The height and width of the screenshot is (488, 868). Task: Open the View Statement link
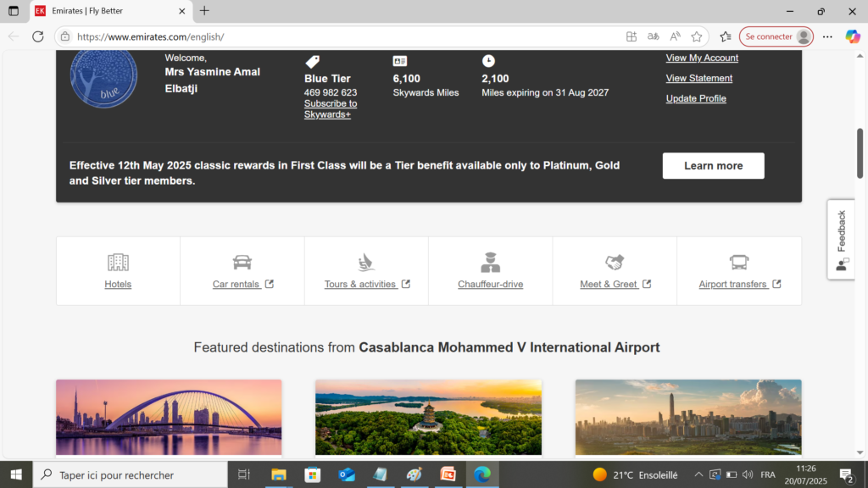699,78
